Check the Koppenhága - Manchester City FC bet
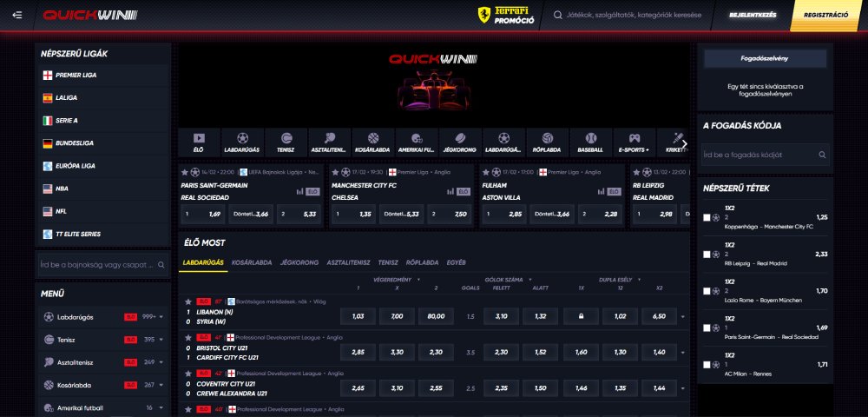This screenshot has height=417, width=868. pos(707,217)
